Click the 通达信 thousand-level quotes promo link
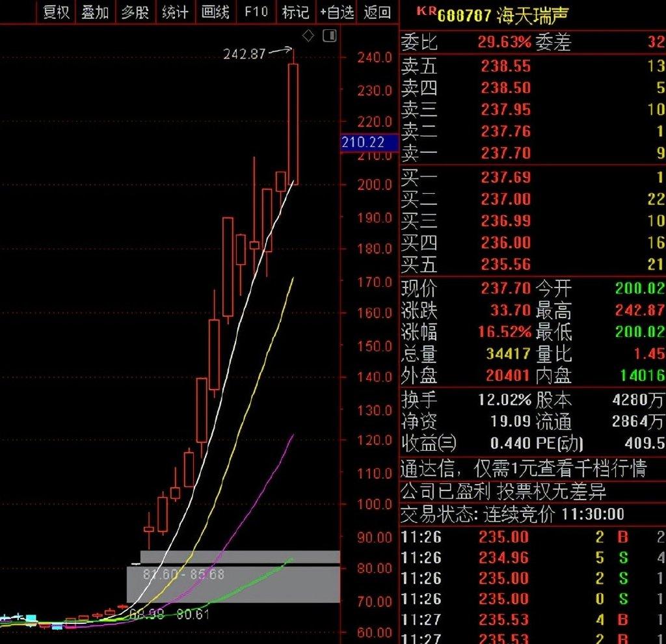 coord(523,468)
